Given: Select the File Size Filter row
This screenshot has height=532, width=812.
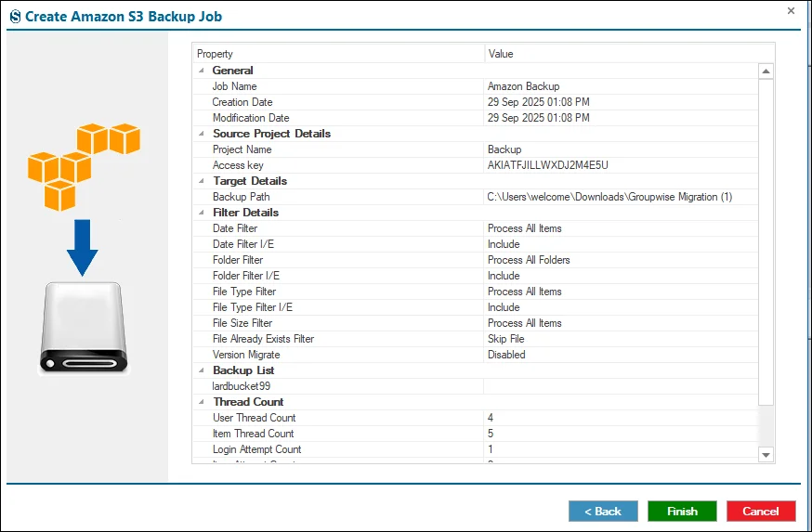Looking at the screenshot, I should point(475,323).
